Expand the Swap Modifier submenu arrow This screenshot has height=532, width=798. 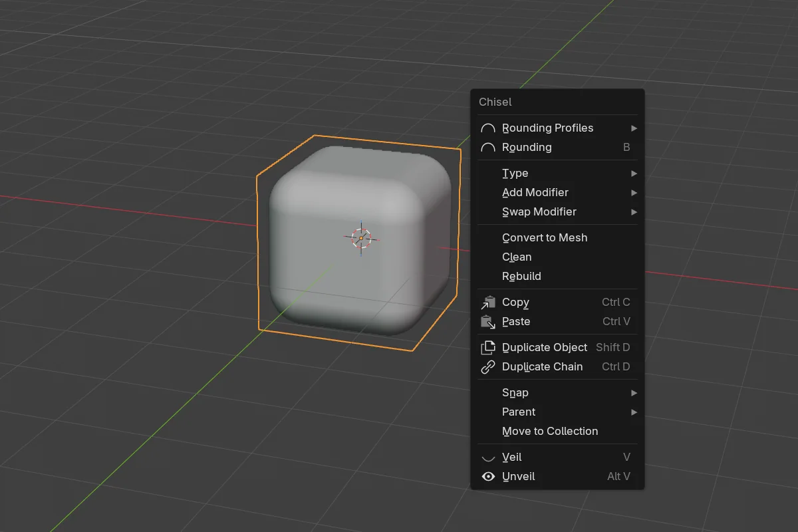click(634, 211)
